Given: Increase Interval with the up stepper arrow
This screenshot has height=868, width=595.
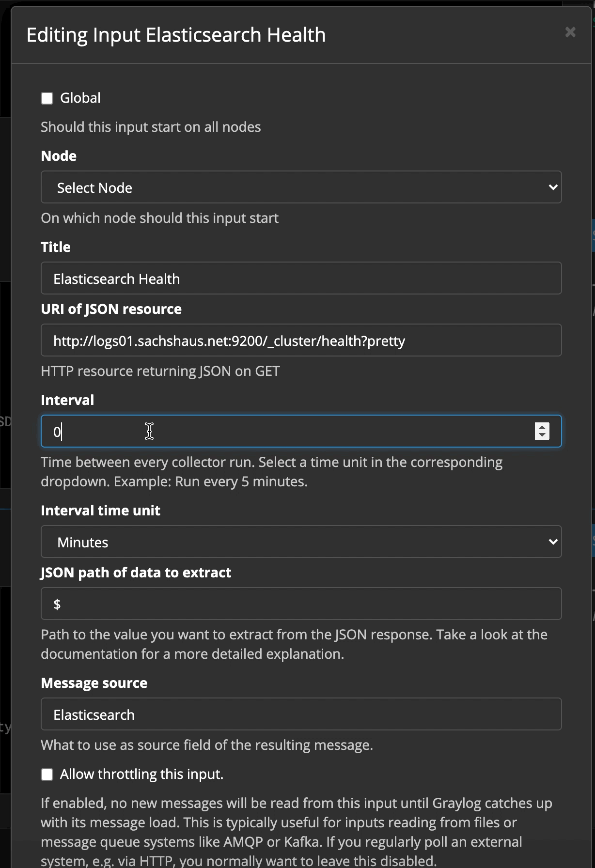Looking at the screenshot, I should pyautogui.click(x=542, y=427).
